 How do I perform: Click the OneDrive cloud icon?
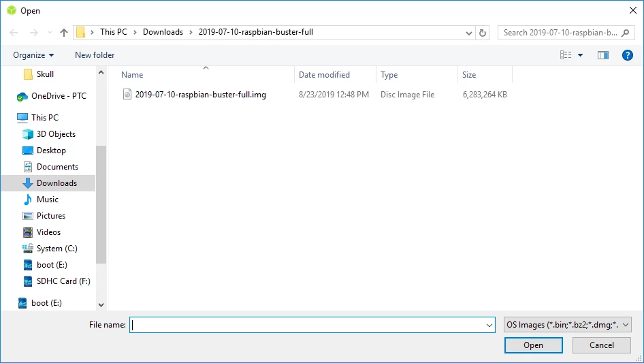tap(22, 97)
